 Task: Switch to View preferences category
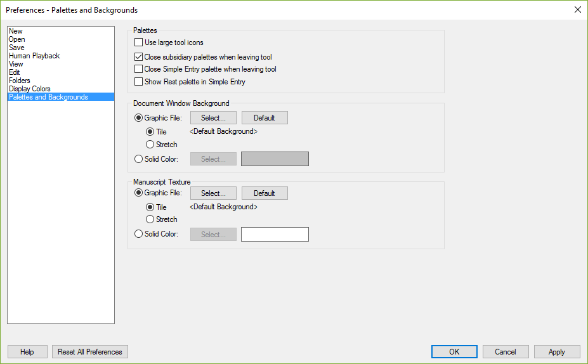pos(61,64)
